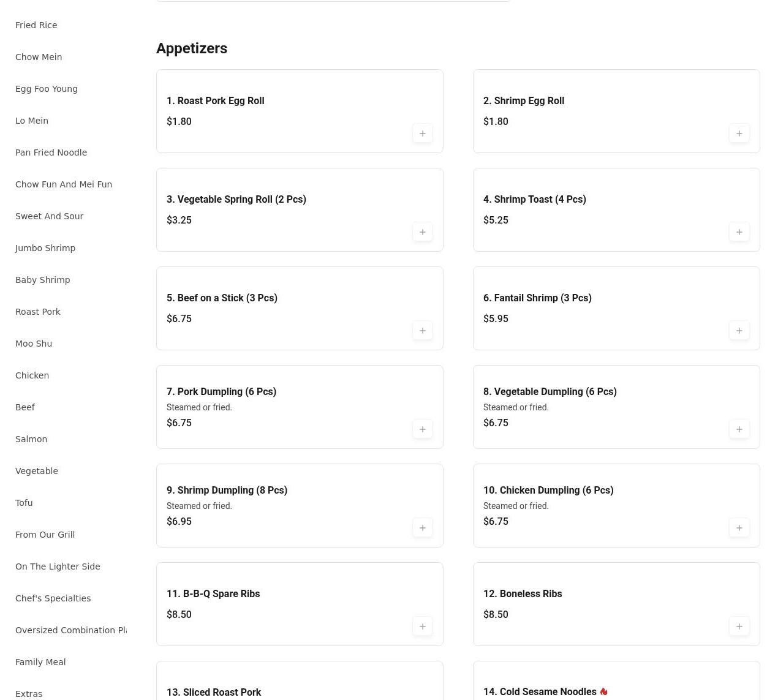The image size is (778, 700).
Task: Open 4. Shrimp Toast (4 Pcs)
Action: [x=616, y=209]
